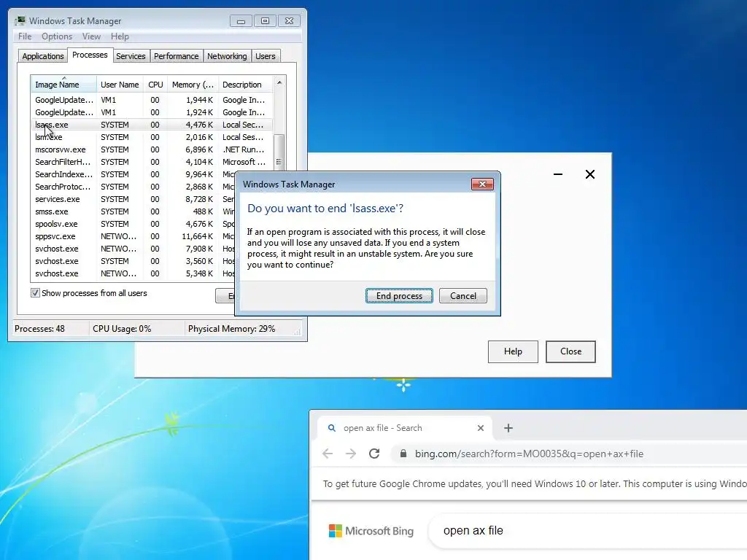This screenshot has height=560, width=747.
Task: Click the search icon on Chrome tab
Action: tap(332, 428)
